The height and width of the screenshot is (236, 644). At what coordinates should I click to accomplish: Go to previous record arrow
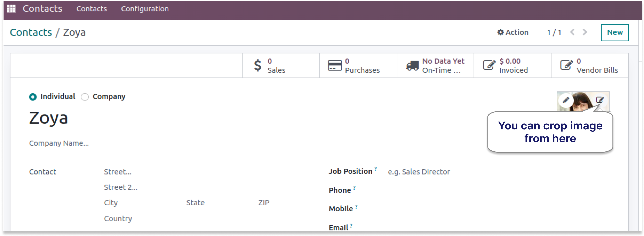pos(572,32)
